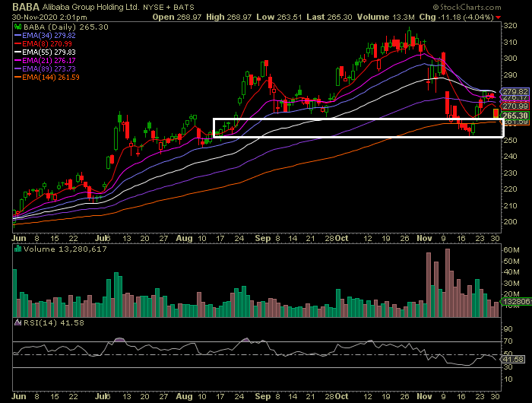The width and height of the screenshot is (532, 403).
Task: Click the 10 level on RSI axis
Action: click(508, 379)
